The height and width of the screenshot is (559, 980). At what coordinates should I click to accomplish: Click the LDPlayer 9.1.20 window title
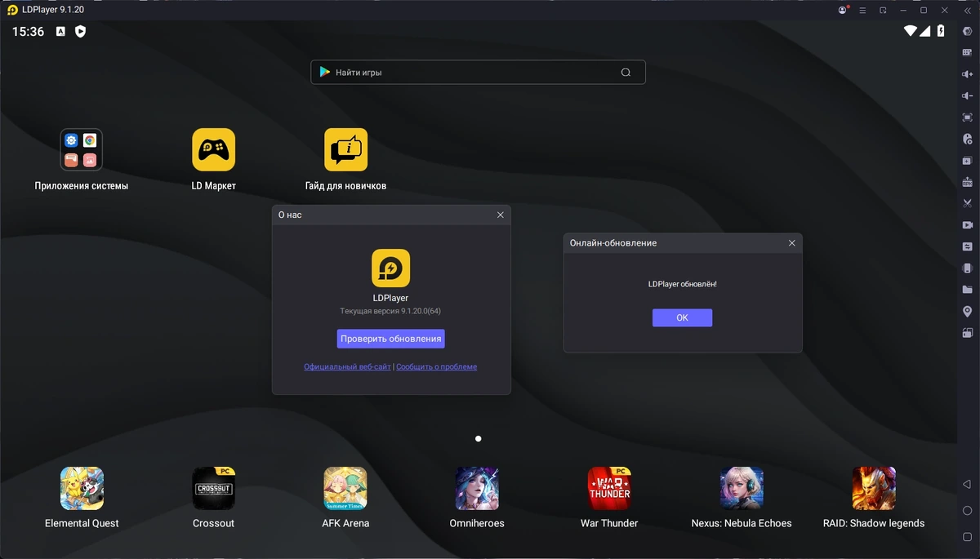coord(53,10)
